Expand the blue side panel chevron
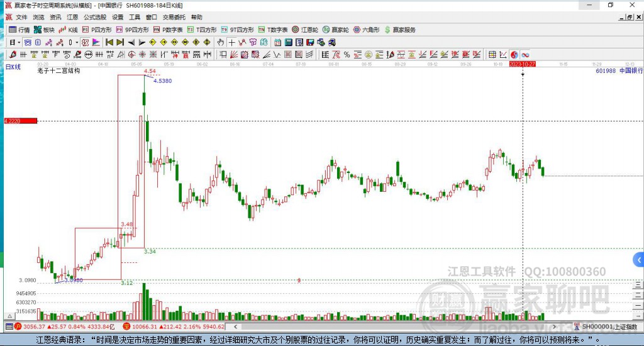The height and width of the screenshot is (346, 644). coord(638,260)
